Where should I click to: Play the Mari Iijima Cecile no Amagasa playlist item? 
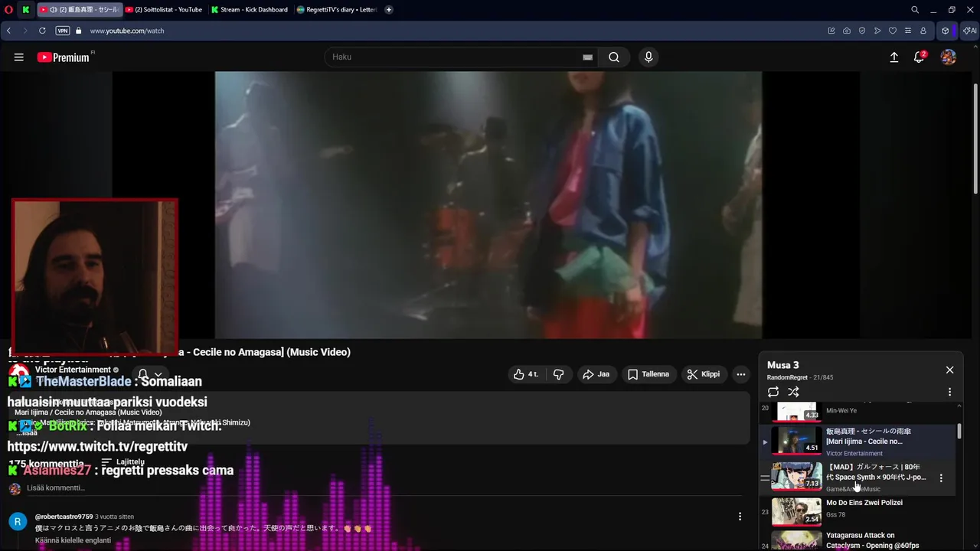pyautogui.click(x=857, y=442)
